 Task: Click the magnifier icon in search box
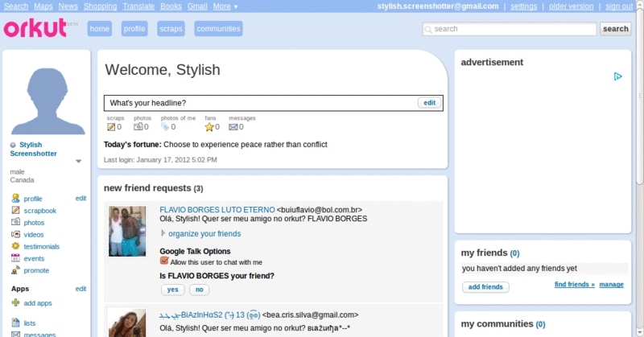point(428,29)
